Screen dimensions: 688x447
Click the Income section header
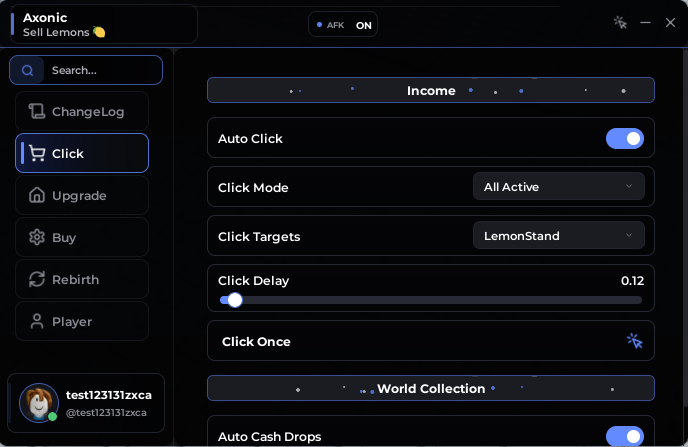(x=431, y=90)
